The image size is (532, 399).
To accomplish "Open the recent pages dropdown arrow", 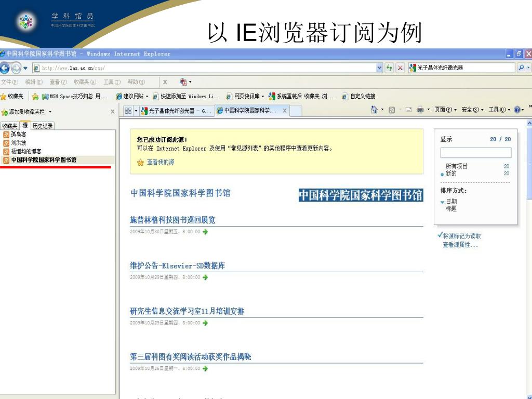I will point(25,68).
